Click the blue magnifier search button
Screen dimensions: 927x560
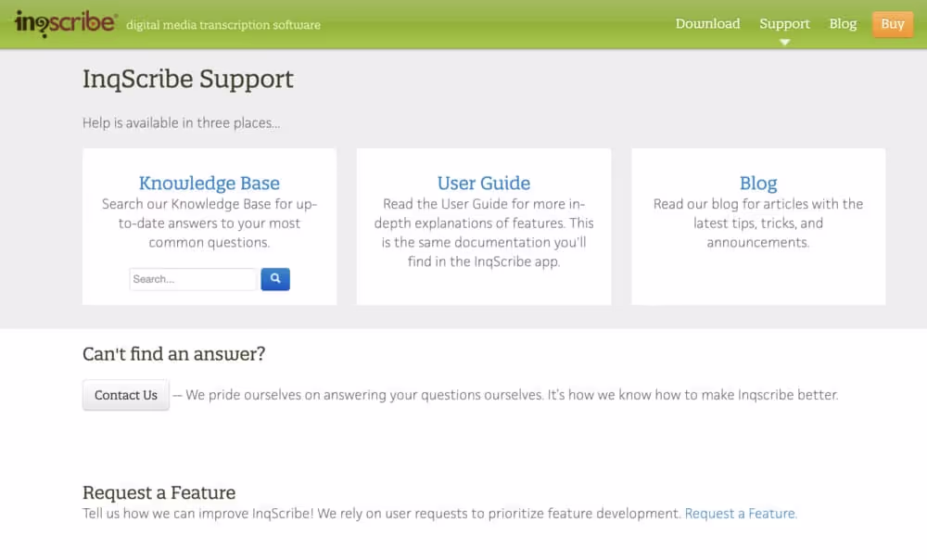click(x=275, y=279)
